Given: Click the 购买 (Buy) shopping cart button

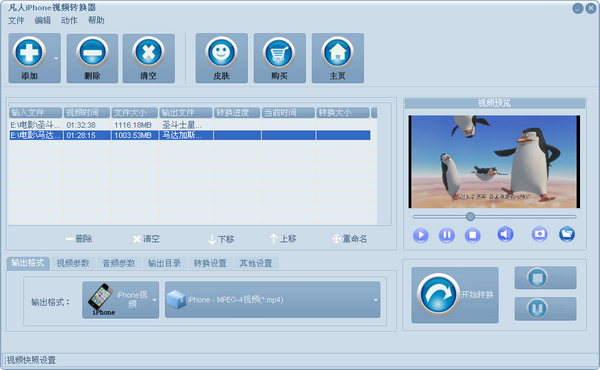Looking at the screenshot, I should coord(280,58).
